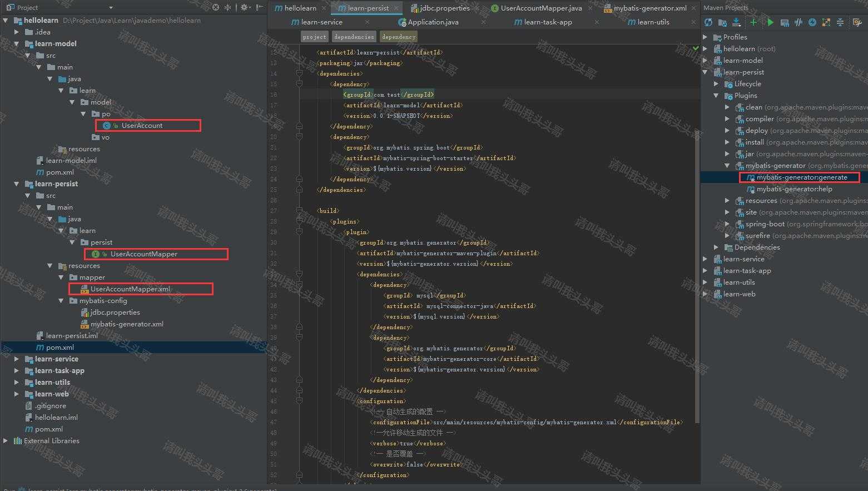Add Maven project with green plus
Screen dimensions: 868x491
(753, 22)
